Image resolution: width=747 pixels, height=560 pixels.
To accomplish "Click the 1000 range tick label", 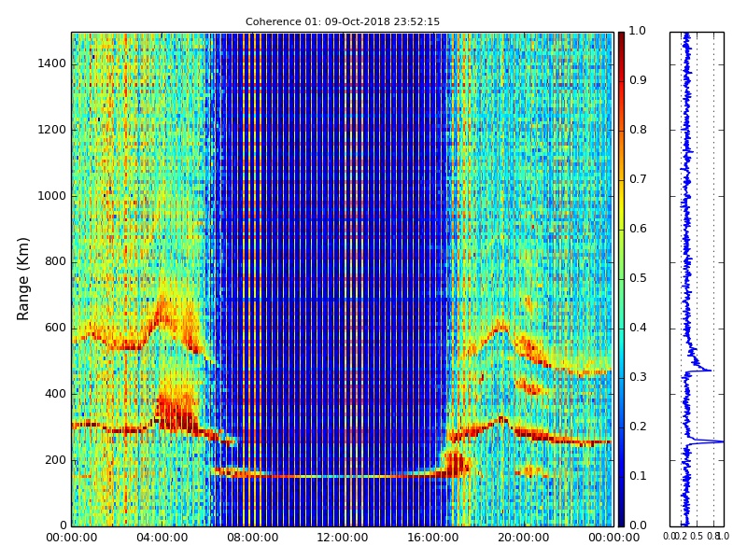I will click(51, 196).
